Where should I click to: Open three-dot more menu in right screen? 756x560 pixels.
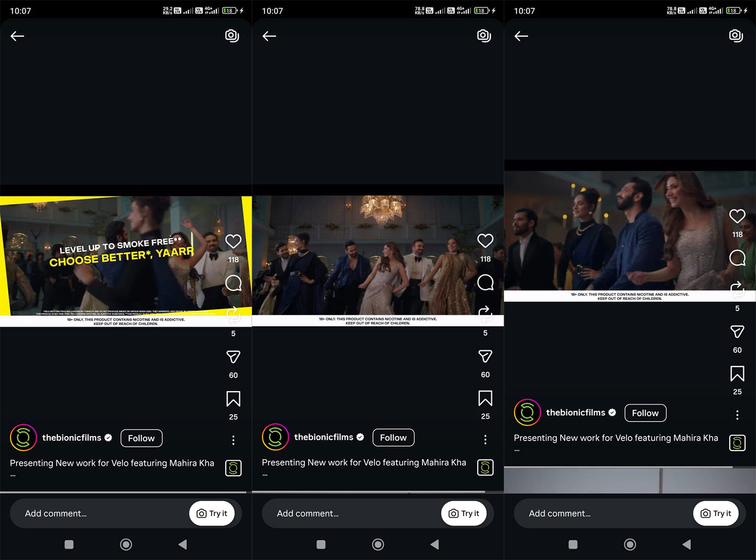[737, 415]
